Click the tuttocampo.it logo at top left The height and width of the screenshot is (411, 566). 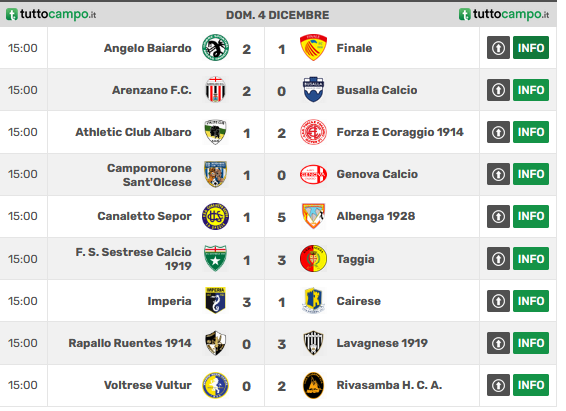(51, 14)
